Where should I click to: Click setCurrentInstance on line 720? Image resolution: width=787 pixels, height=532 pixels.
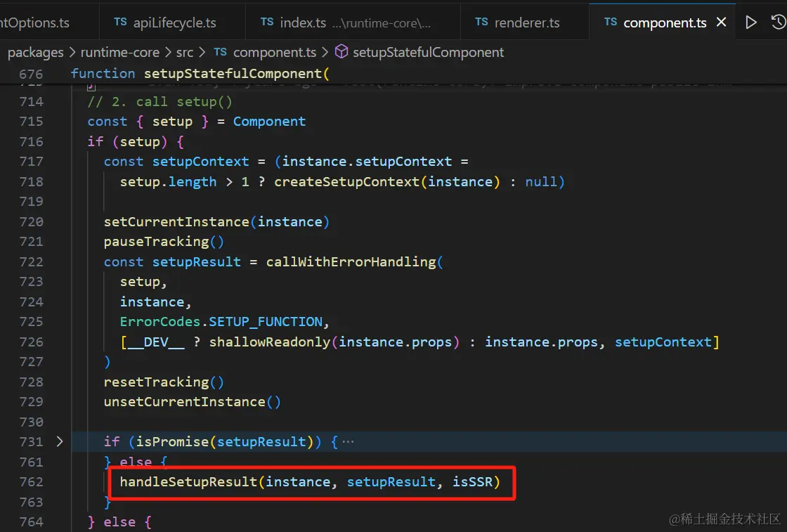coord(176,222)
